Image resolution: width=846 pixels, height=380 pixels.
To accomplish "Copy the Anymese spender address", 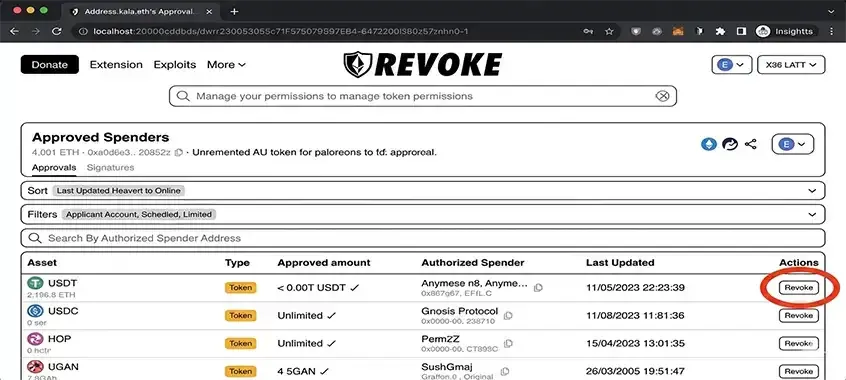I will 538,288.
